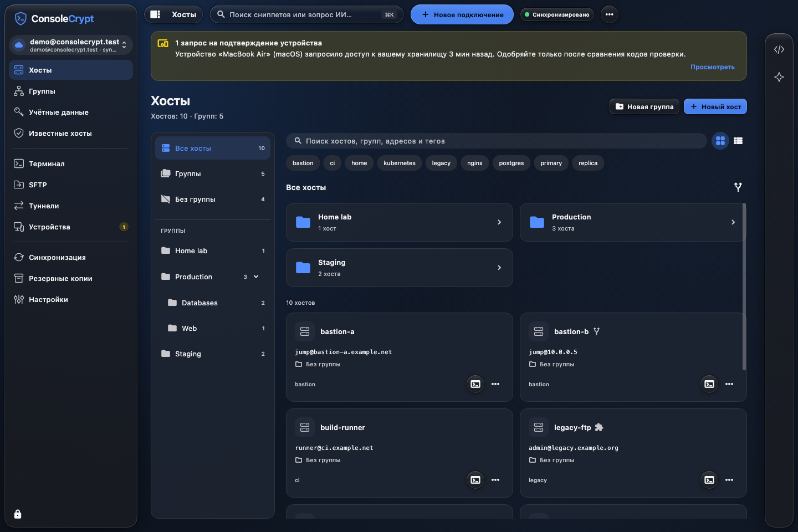Switch to list view layout
This screenshot has width=798, height=532.
tap(738, 141)
